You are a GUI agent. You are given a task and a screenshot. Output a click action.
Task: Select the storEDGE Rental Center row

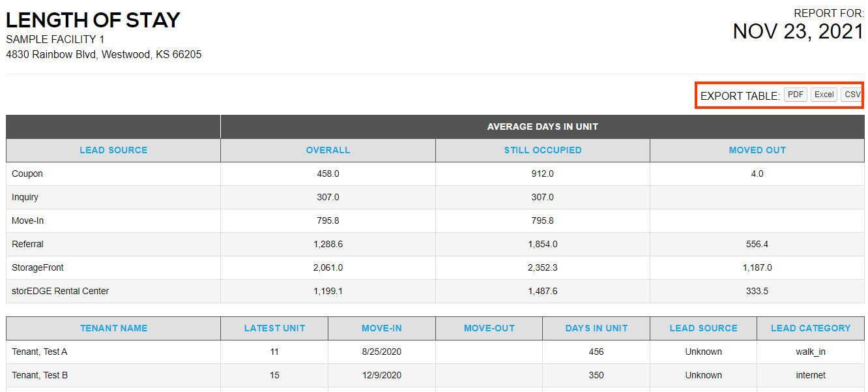[x=435, y=292]
